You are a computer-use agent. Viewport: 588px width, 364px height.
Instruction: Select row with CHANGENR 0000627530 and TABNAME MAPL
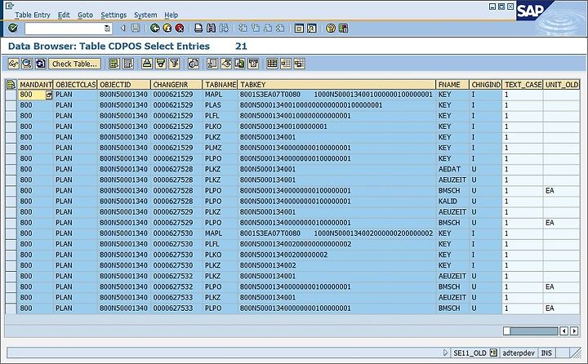(11, 233)
